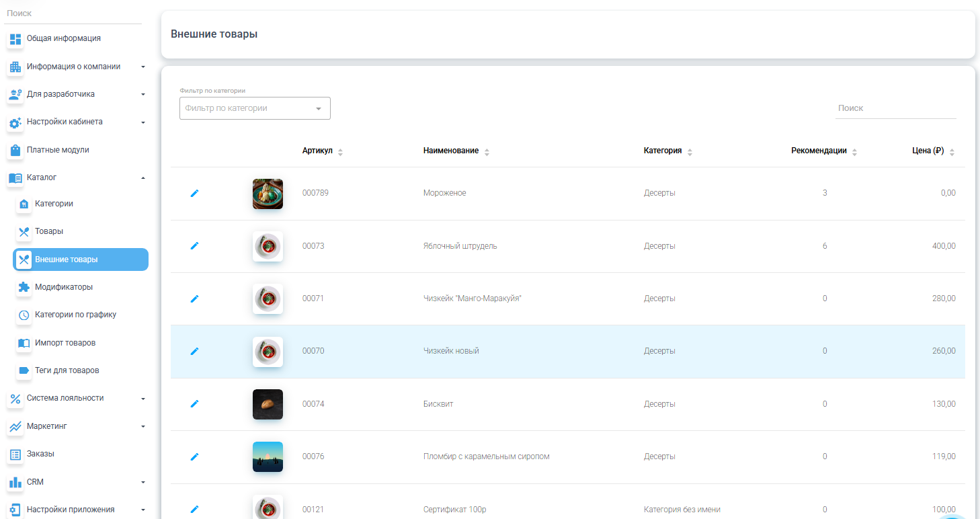The height and width of the screenshot is (519, 980).
Task: Click the Поиск field above the table
Action: coord(895,108)
